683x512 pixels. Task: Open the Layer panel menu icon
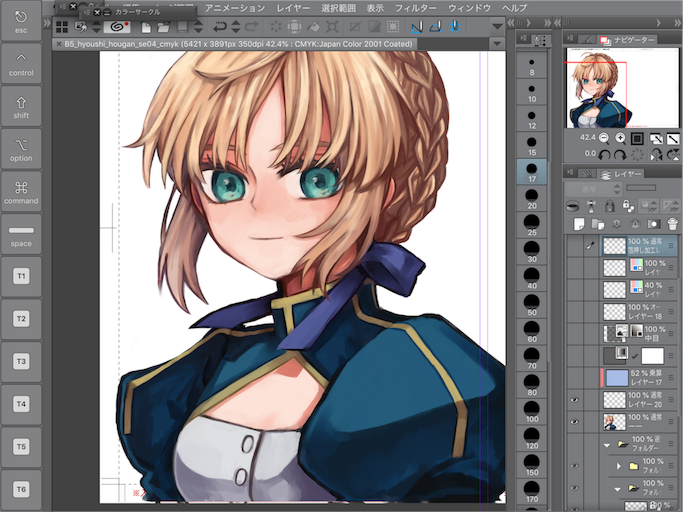pyautogui.click(x=570, y=173)
